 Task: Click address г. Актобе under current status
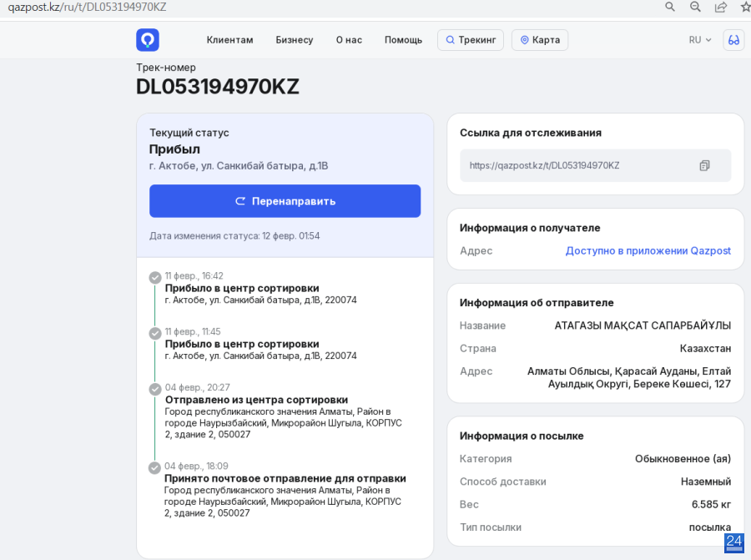(x=239, y=166)
